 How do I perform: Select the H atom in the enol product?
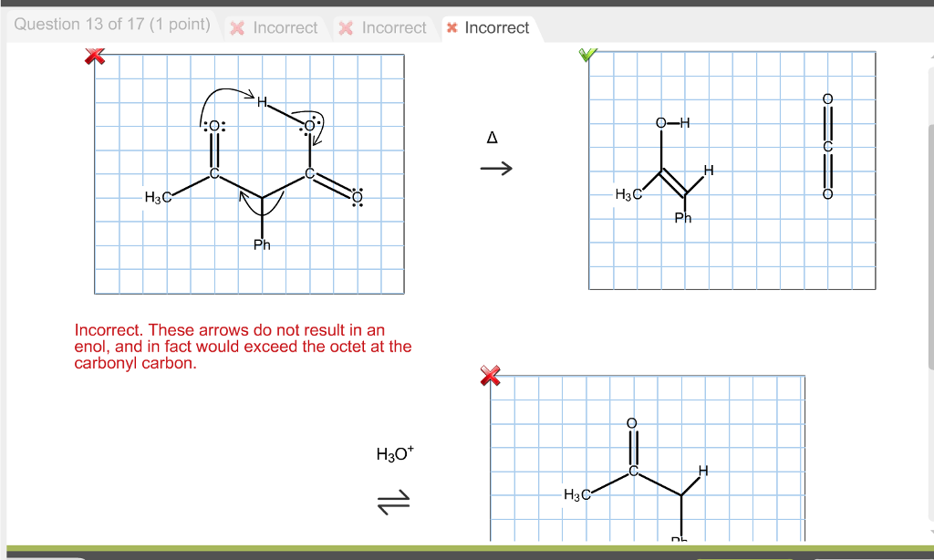coord(709,171)
